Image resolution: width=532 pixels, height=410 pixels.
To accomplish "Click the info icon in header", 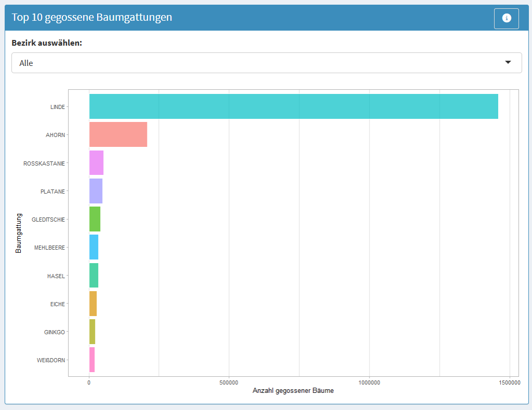I will click(x=506, y=18).
